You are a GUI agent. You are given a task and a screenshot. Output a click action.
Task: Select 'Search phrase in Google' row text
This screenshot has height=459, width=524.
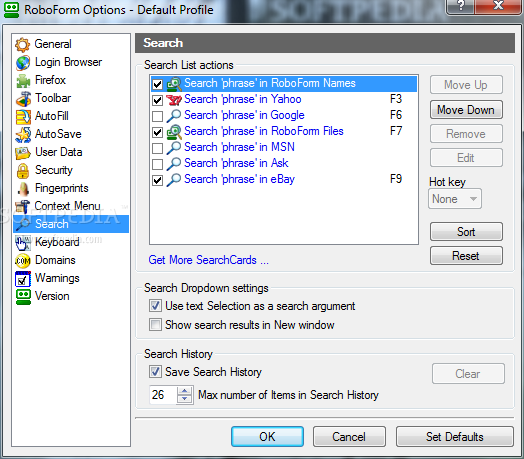(x=244, y=115)
